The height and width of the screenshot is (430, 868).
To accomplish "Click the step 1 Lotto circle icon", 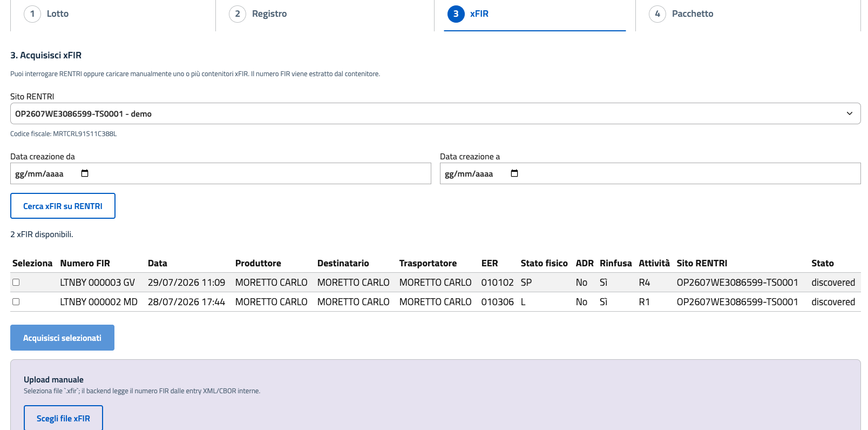I will 32,14.
